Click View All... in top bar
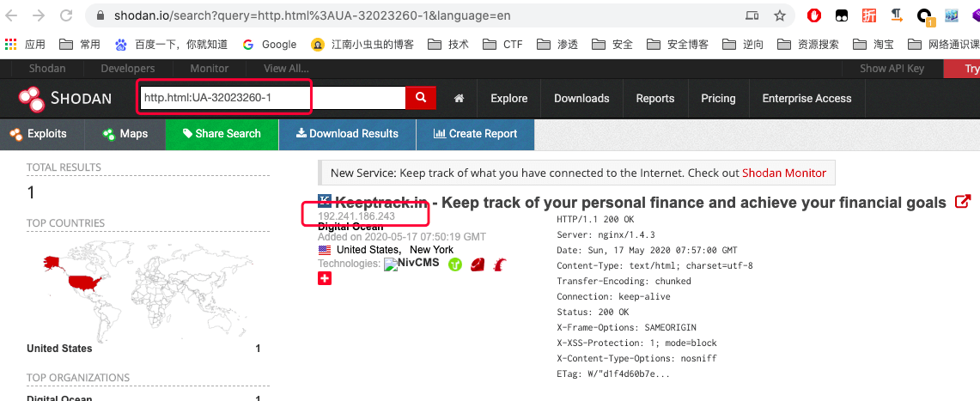Image resolution: width=980 pixels, height=401 pixels. [x=286, y=68]
